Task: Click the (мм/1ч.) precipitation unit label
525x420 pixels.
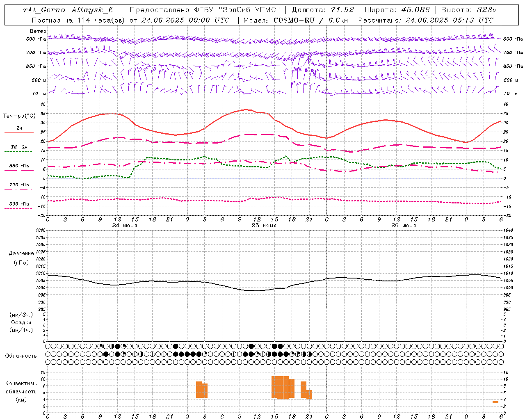Action: (21, 330)
